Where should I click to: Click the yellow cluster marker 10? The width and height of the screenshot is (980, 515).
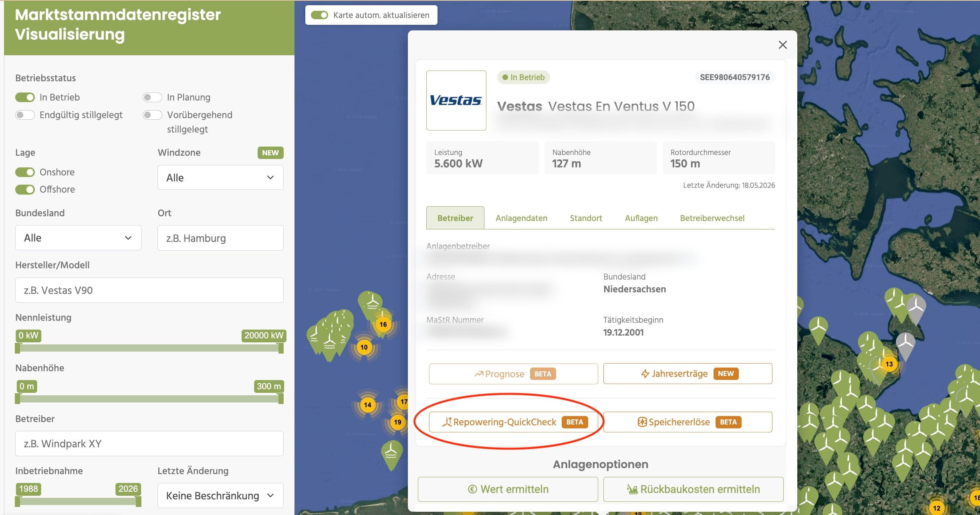tap(364, 347)
